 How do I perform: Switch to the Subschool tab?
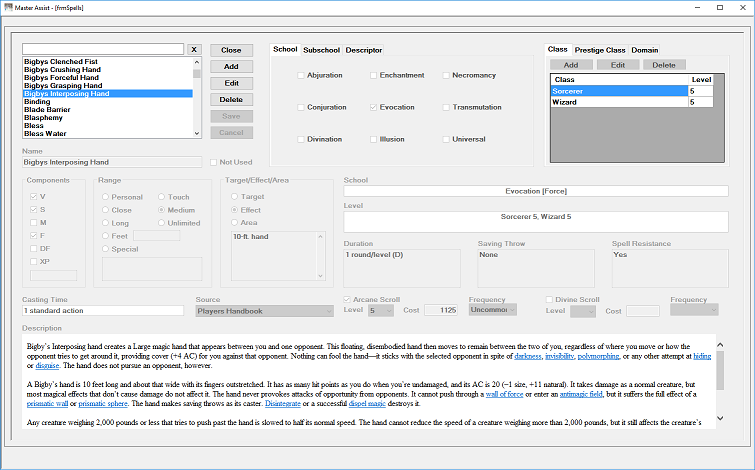click(321, 50)
